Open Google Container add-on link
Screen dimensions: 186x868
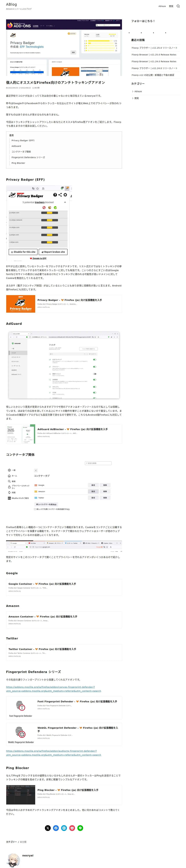coord(42,584)
